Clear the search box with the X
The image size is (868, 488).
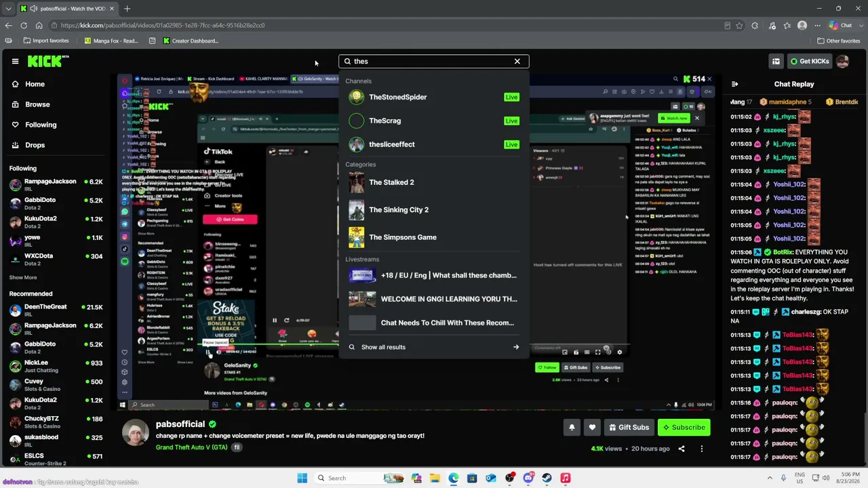[x=517, y=61]
